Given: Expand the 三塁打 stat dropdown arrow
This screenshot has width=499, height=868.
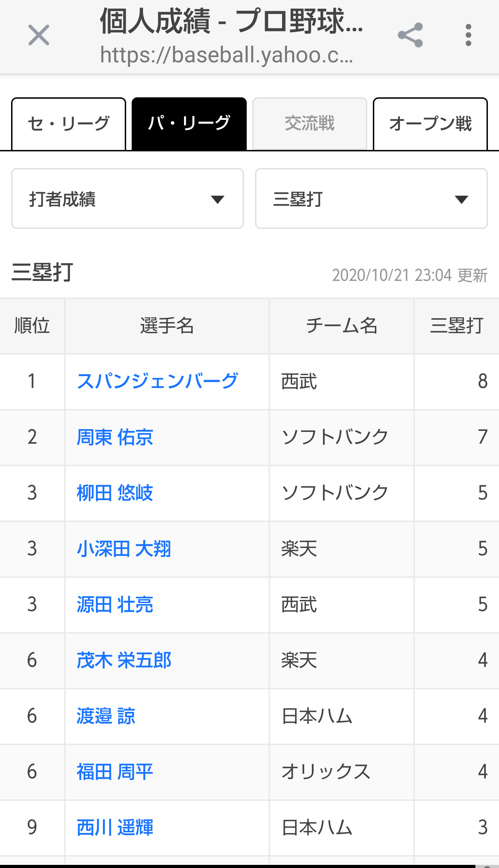Looking at the screenshot, I should click(462, 200).
